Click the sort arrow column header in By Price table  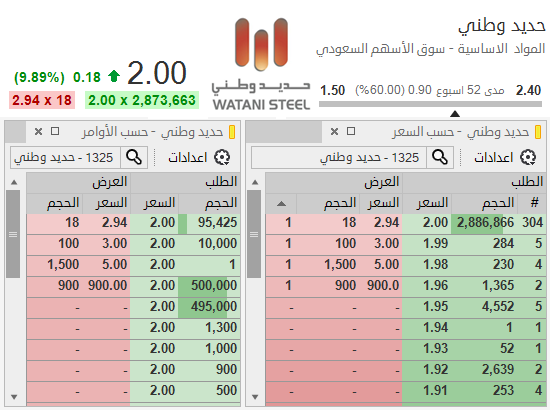pos(281,203)
